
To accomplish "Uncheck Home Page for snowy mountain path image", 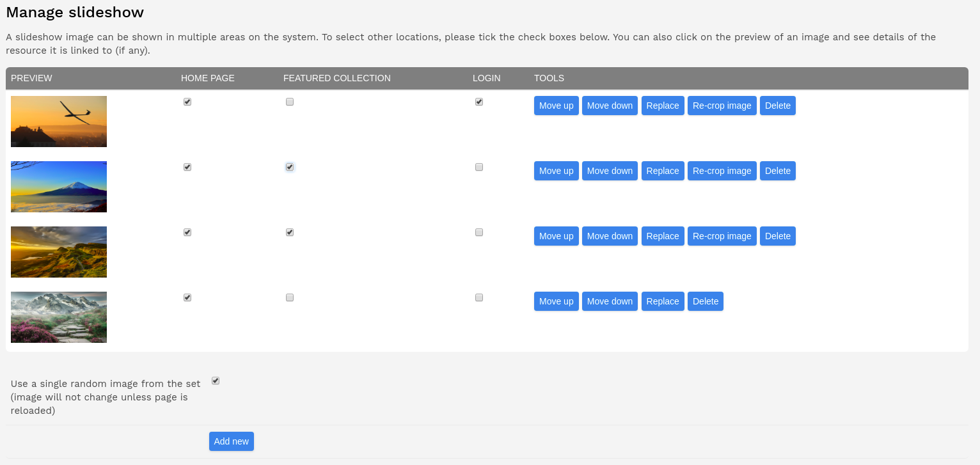I will 187,297.
